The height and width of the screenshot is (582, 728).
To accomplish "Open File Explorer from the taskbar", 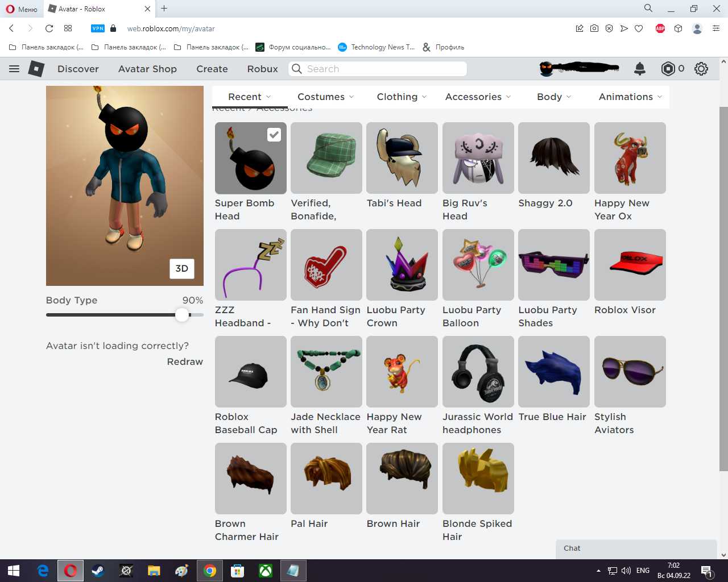I will pyautogui.click(x=154, y=571).
